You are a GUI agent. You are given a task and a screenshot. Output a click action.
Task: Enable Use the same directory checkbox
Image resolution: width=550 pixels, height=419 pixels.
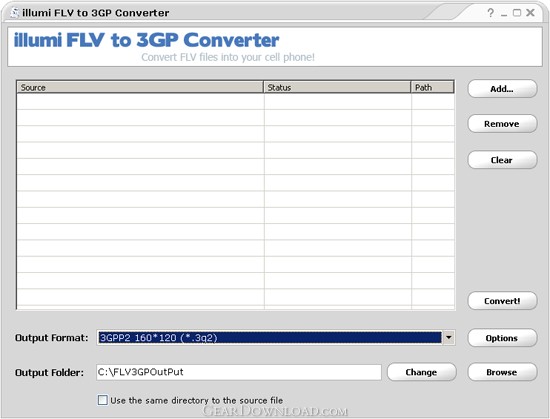(103, 400)
